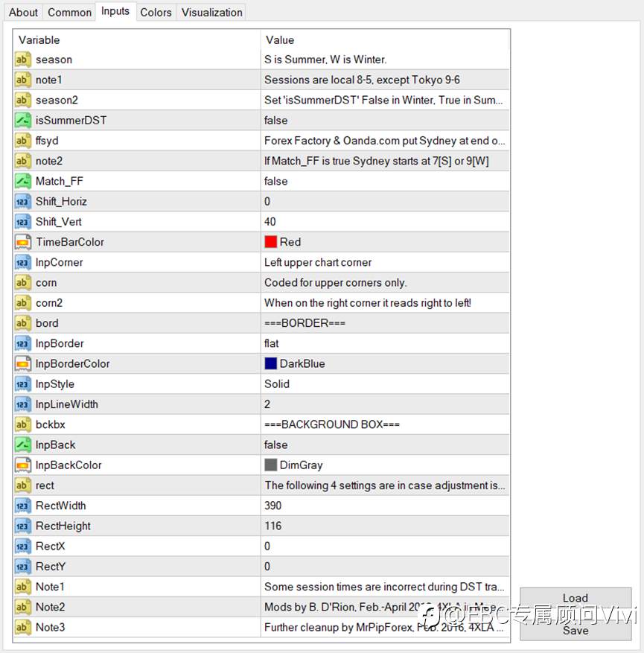Click the string icon beside note2
Image resolution: width=644 pixels, height=653 pixels.
(x=22, y=161)
